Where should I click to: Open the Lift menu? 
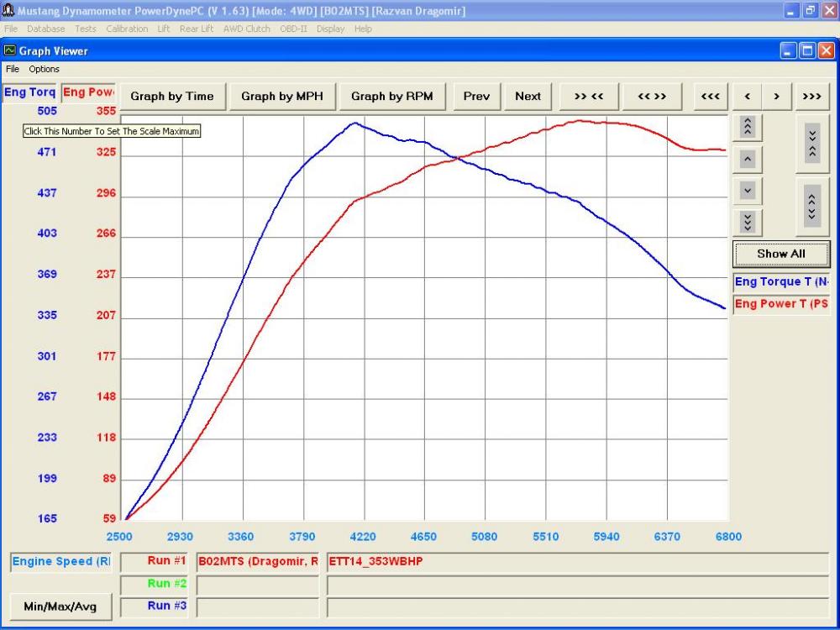164,29
